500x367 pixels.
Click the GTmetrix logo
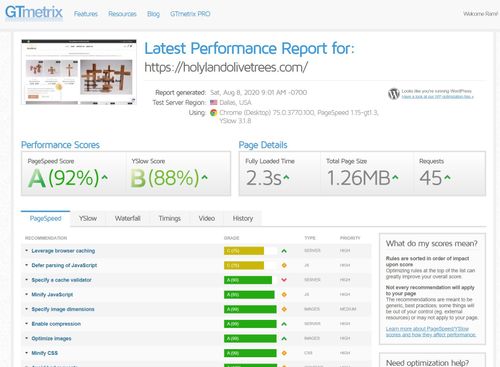click(34, 13)
